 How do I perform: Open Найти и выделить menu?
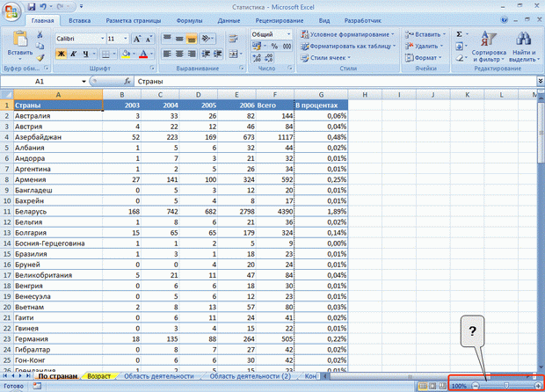[x=524, y=47]
